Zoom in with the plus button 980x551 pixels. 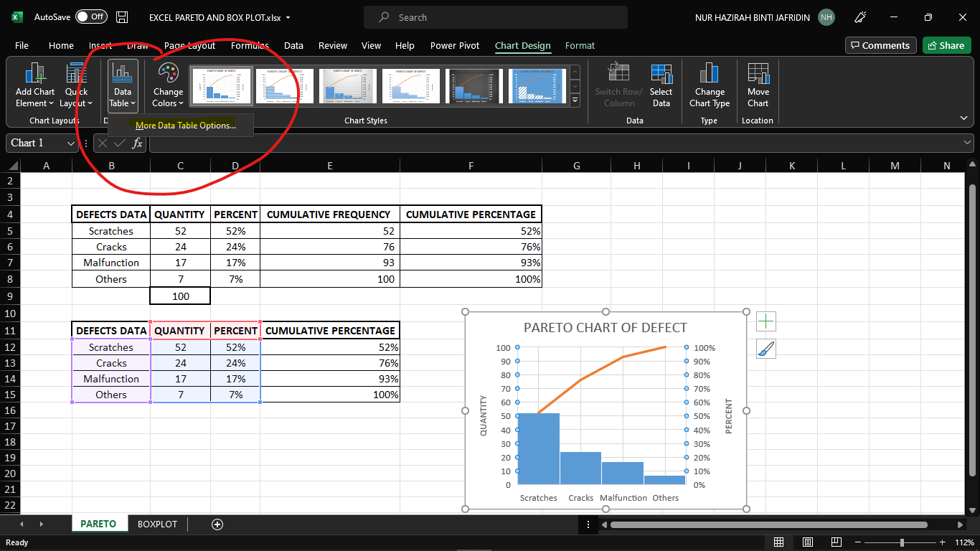click(943, 542)
